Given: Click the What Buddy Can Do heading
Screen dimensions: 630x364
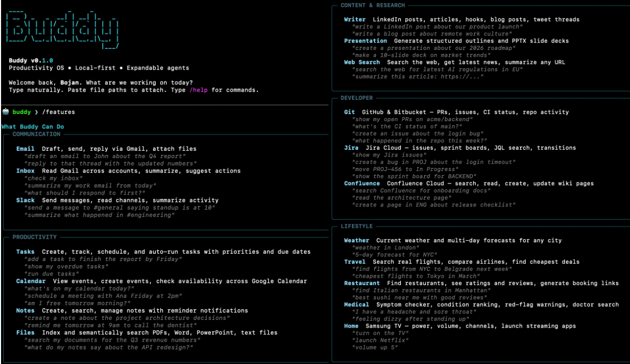Looking at the screenshot, I should [33, 126].
